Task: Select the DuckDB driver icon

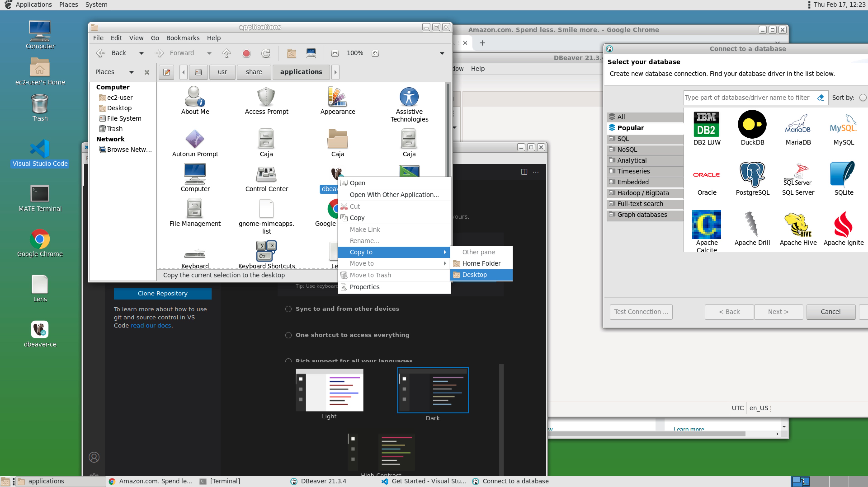Action: [x=752, y=124]
